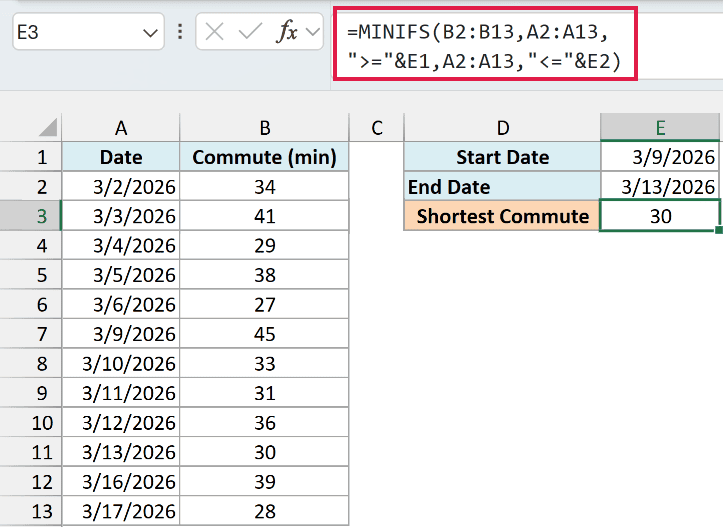Select column A header
This screenshot has height=527, width=723.
121,128
